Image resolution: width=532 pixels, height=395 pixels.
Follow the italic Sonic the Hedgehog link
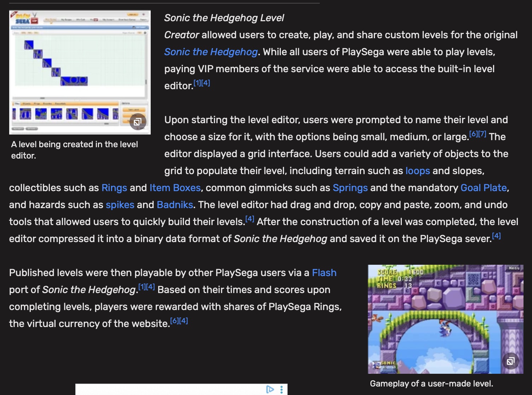click(x=211, y=52)
